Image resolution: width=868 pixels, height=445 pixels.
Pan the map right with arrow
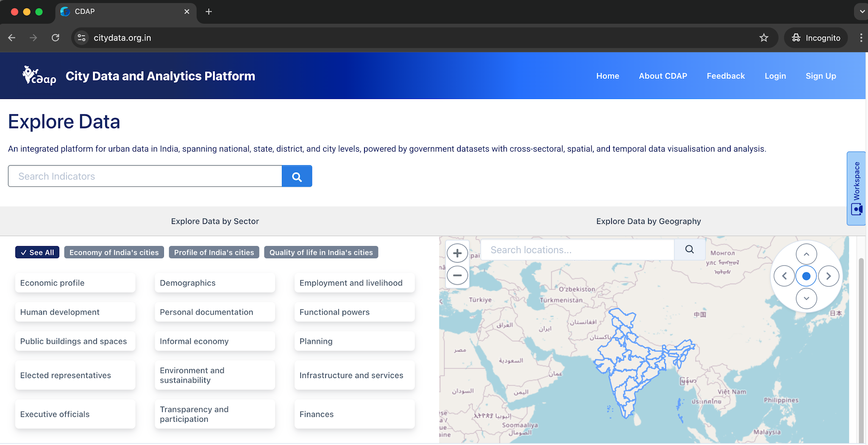[x=829, y=276]
